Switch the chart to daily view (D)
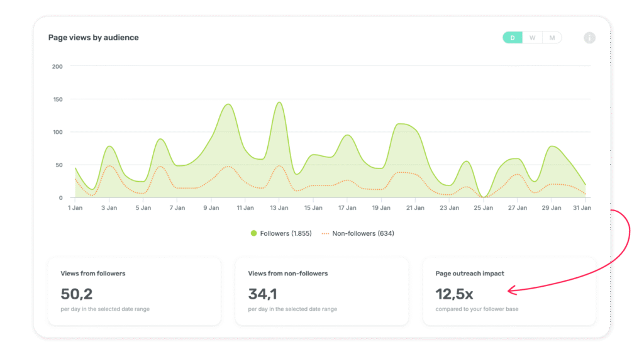 point(513,38)
